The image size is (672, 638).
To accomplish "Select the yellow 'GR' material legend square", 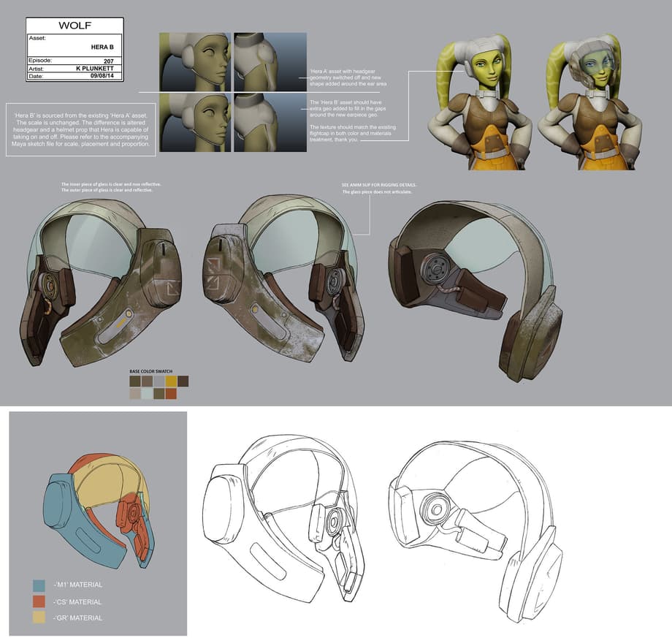I will coord(39,618).
